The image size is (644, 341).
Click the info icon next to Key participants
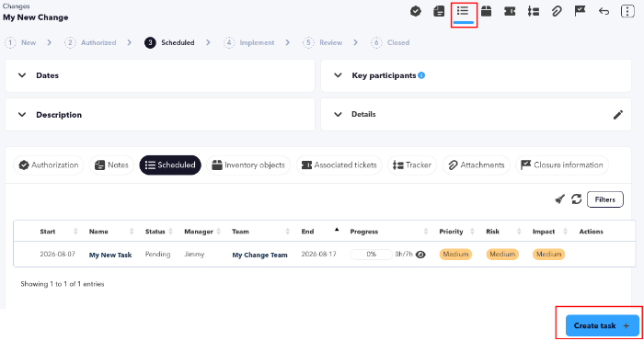(x=421, y=75)
